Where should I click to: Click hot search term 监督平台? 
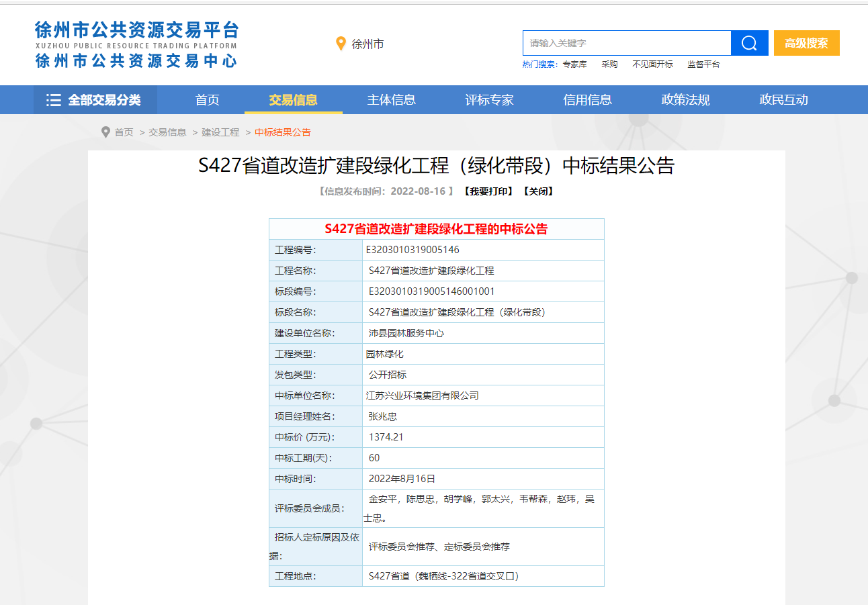tap(703, 64)
